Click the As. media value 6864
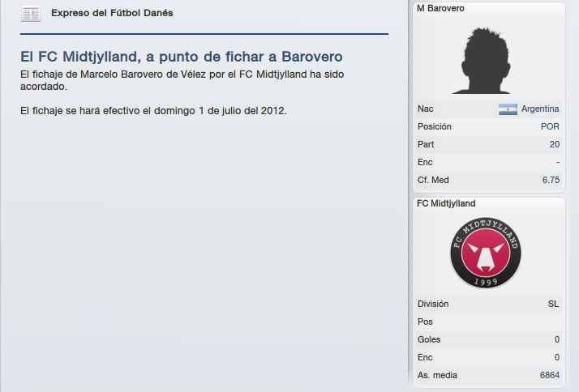The image size is (579, 392). (x=550, y=375)
